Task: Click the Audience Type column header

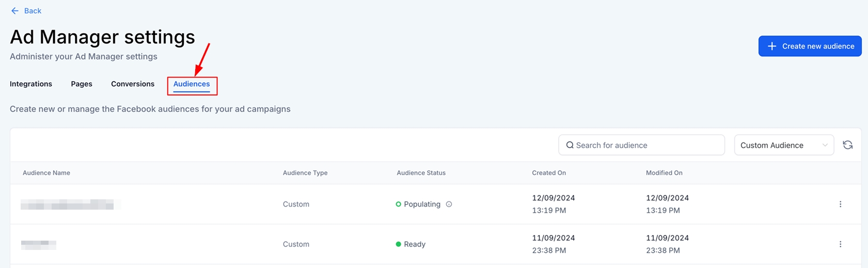Action: point(305,173)
